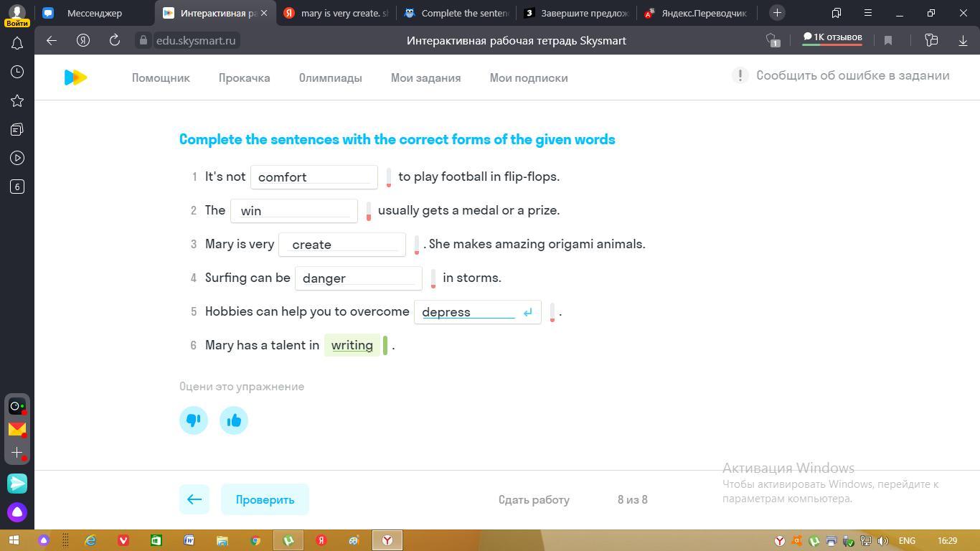Click the input field containing 'comfort'

click(x=314, y=177)
